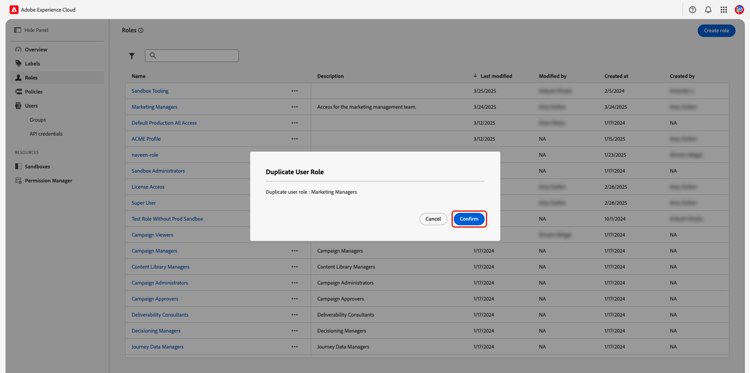Click the Description column header

331,76
